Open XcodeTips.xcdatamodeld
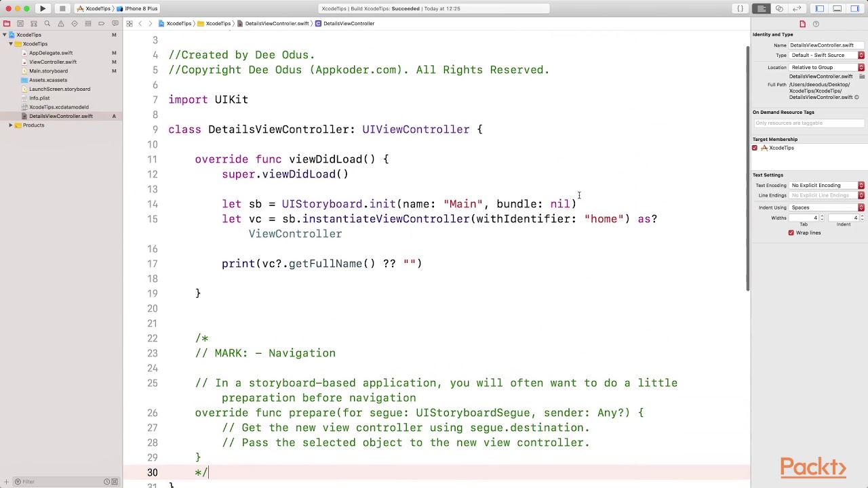The height and width of the screenshot is (488, 868). click(x=58, y=107)
